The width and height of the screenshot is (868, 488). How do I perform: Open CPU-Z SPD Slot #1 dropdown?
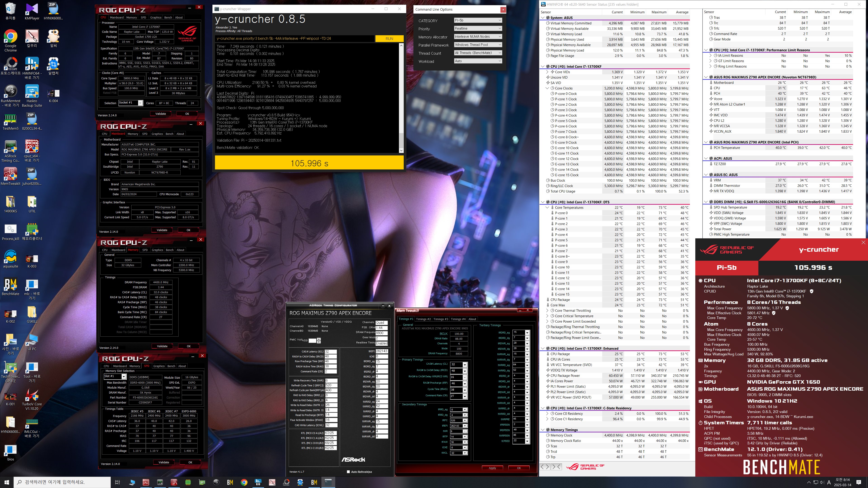click(x=115, y=376)
